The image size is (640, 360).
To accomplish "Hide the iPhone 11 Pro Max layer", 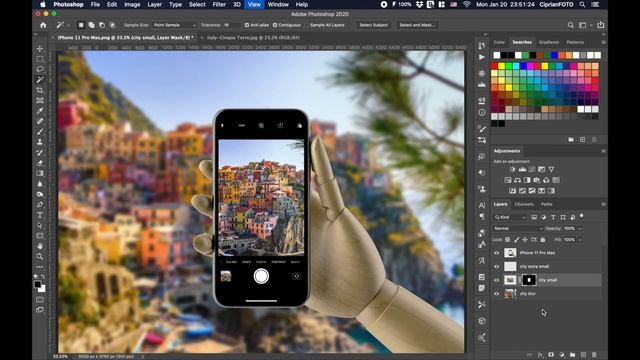I will 496,253.
